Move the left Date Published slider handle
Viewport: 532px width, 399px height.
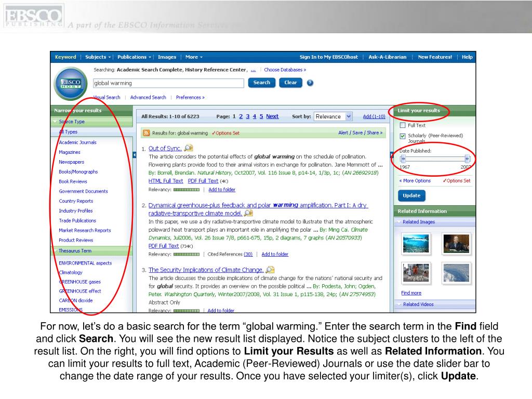(x=403, y=159)
